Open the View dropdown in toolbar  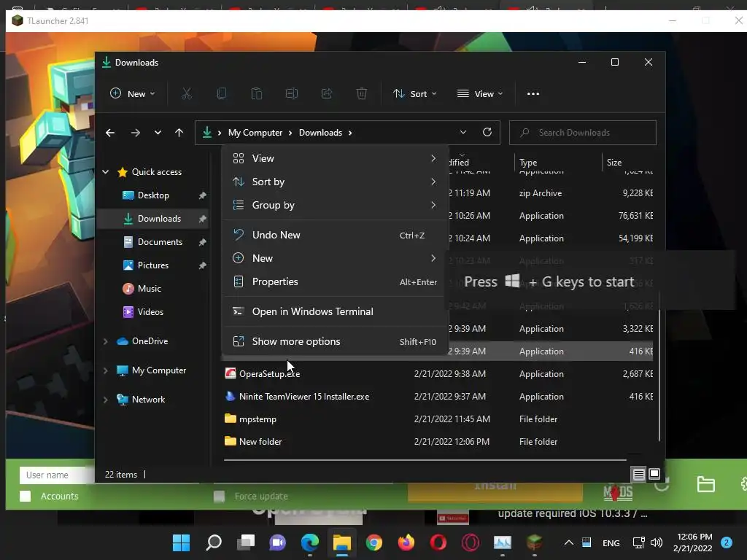coord(480,94)
